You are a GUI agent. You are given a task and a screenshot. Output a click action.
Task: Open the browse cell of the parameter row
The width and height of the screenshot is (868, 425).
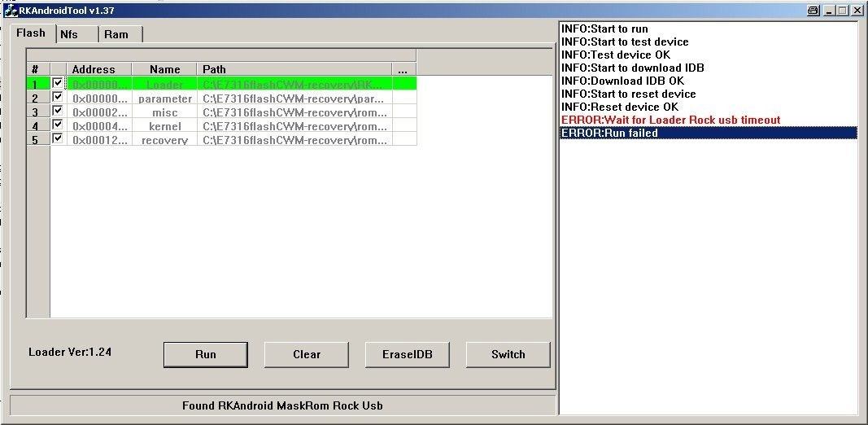point(404,98)
